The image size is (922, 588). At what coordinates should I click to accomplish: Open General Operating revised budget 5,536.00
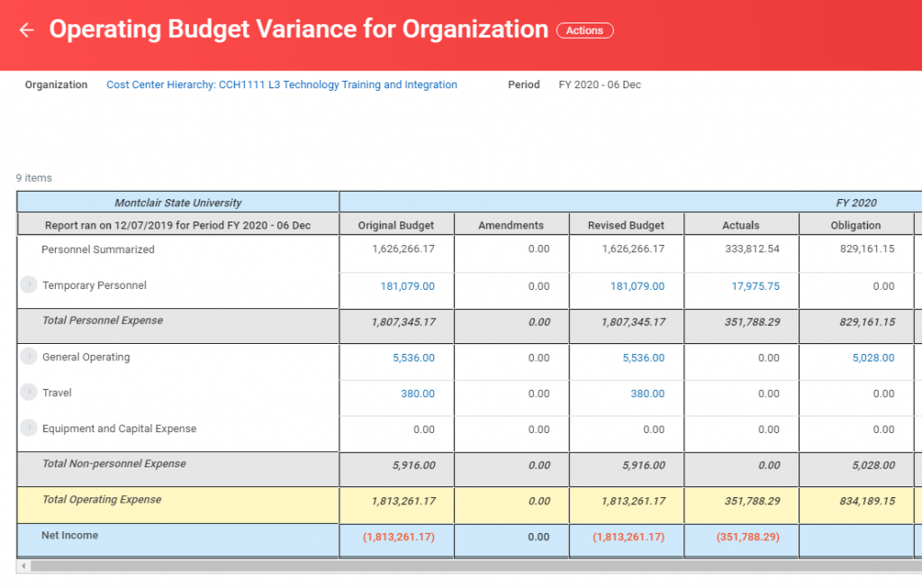coord(643,358)
